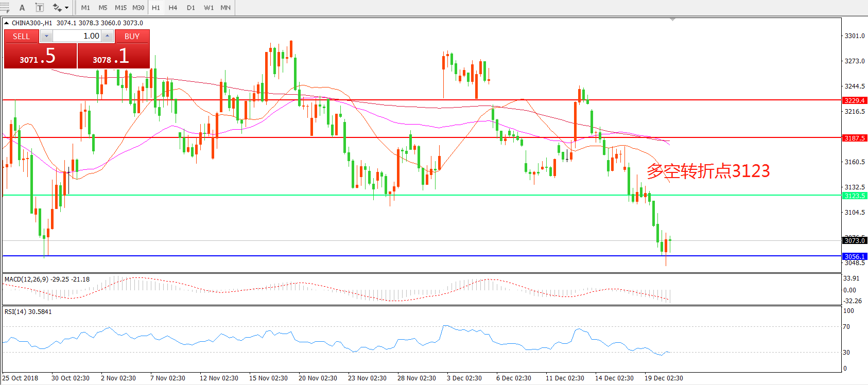This screenshot has height=385, width=868.
Task: Select the Text Label tool
Action: coord(39,8)
